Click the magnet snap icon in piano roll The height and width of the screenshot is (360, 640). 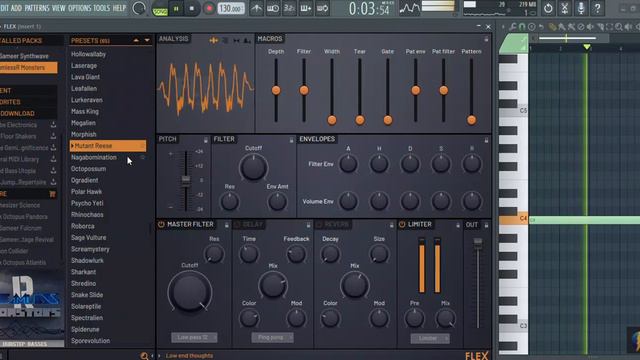(522, 27)
